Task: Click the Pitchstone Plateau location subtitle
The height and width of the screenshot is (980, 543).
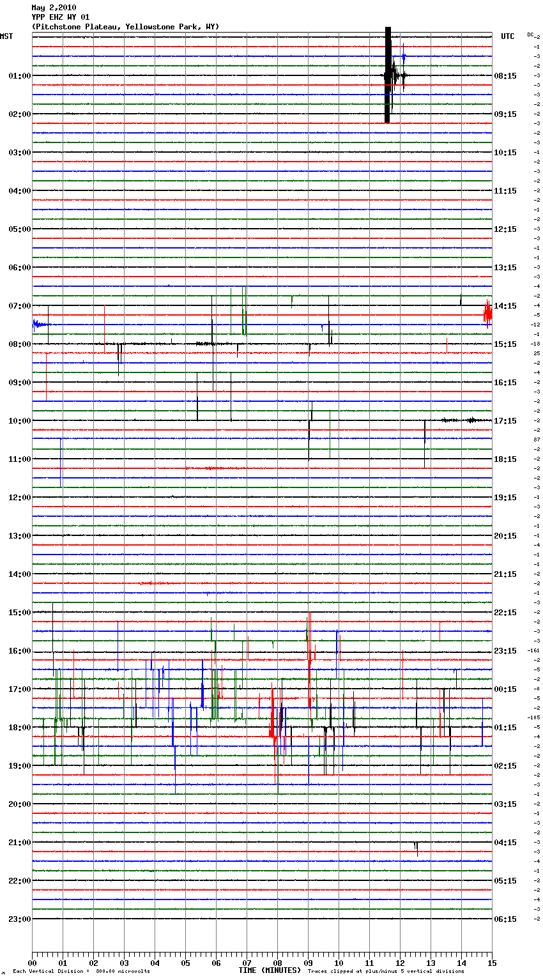Action: pos(125,27)
